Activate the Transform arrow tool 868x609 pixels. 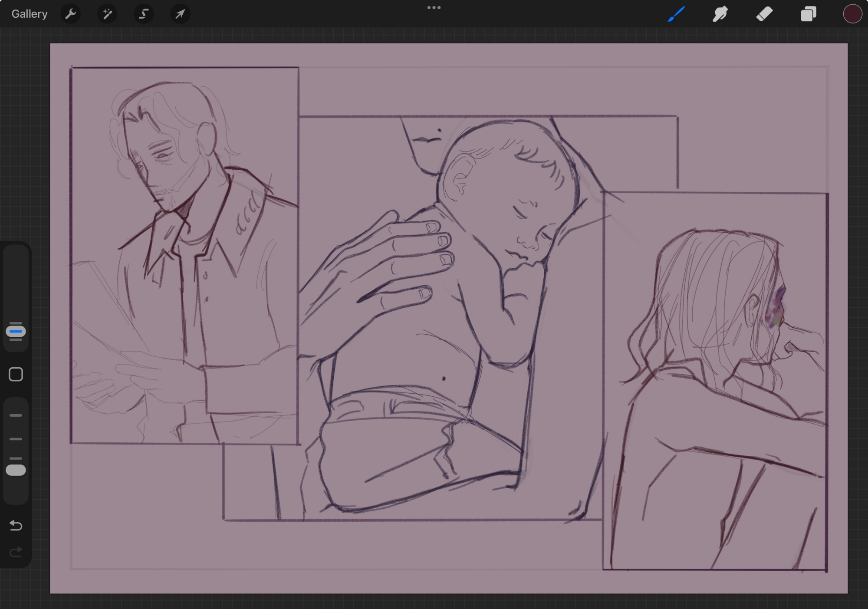coord(180,14)
